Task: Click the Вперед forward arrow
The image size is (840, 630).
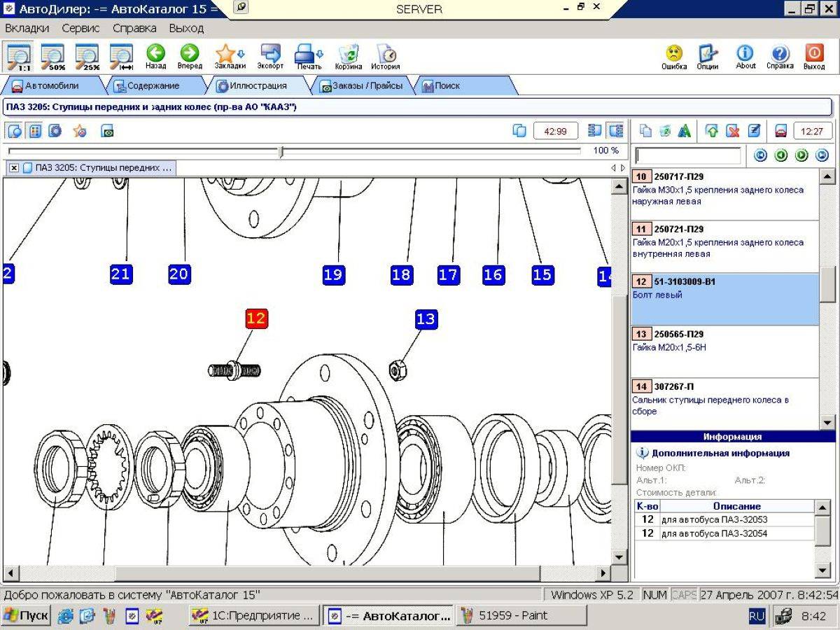Action: tap(189, 57)
